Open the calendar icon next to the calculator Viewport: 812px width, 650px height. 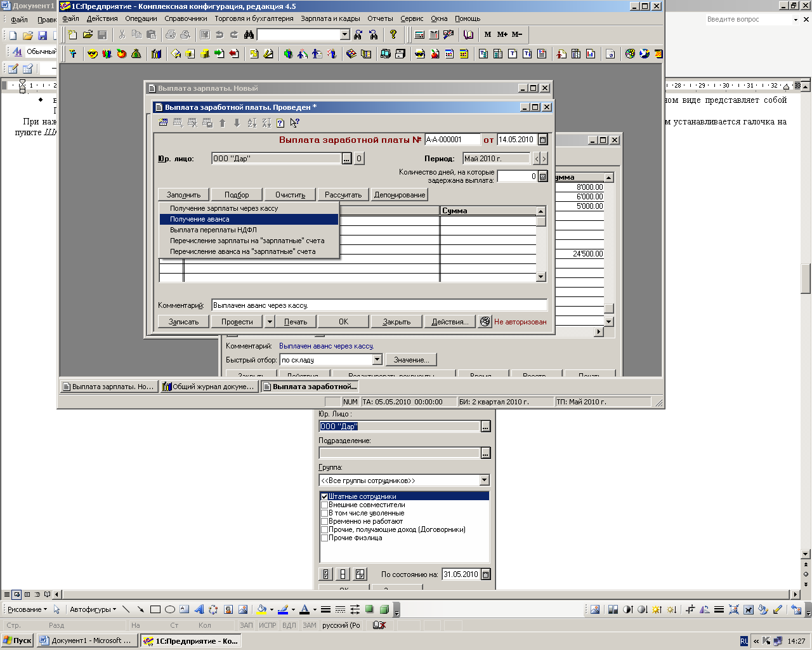click(434, 34)
